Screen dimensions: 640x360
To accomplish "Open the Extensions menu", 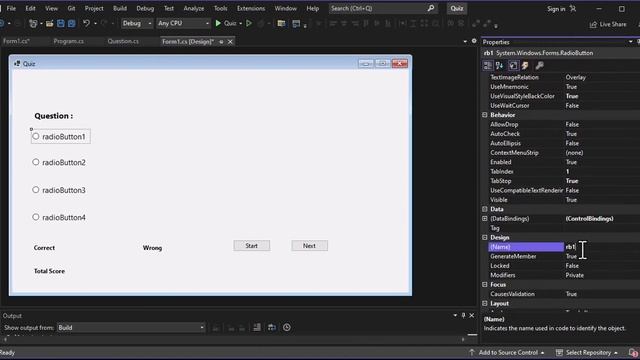I will [251, 8].
